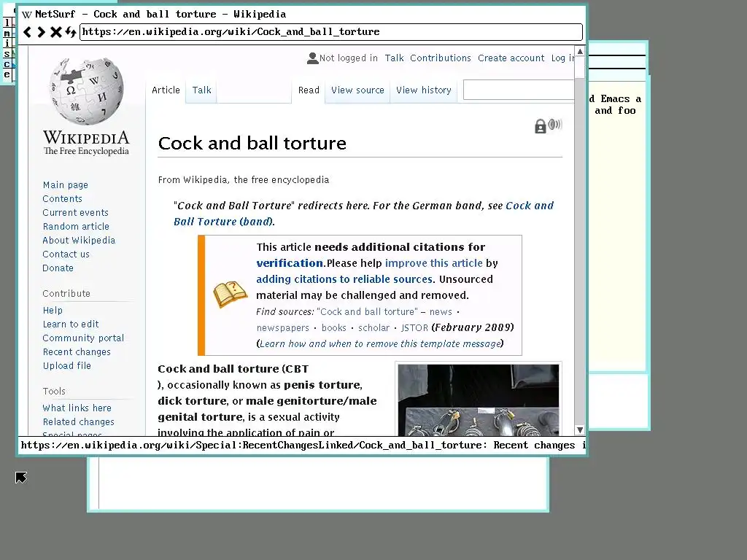Click the news find-sources link
This screenshot has height=560, width=747.
click(x=441, y=311)
